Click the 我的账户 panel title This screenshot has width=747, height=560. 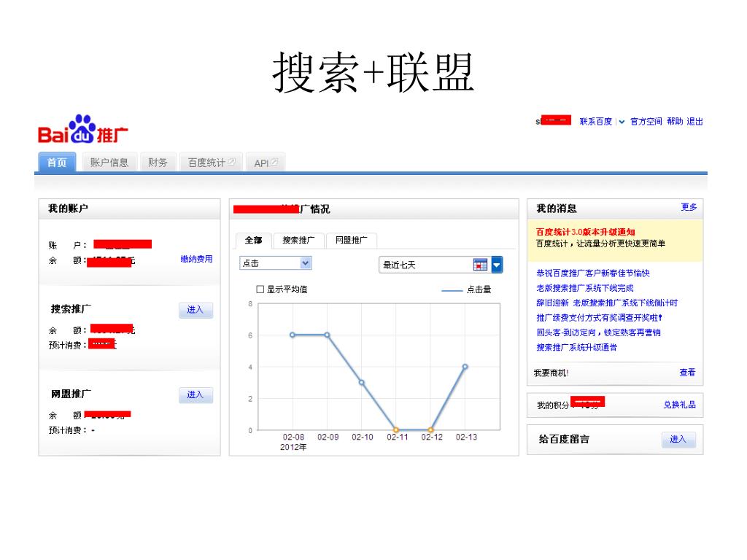point(68,209)
